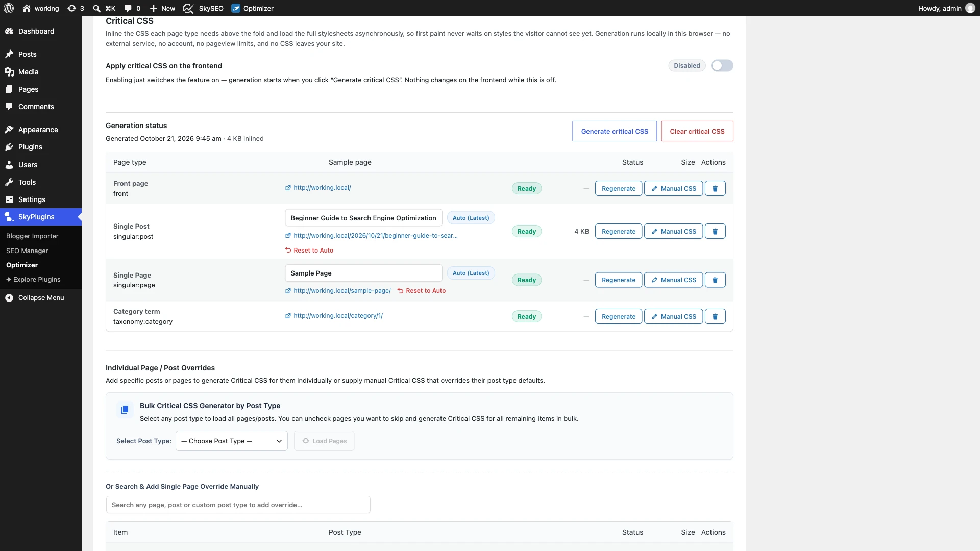The height and width of the screenshot is (551, 980).
Task: Open the SkySEO admin bar menu
Action: click(203, 8)
